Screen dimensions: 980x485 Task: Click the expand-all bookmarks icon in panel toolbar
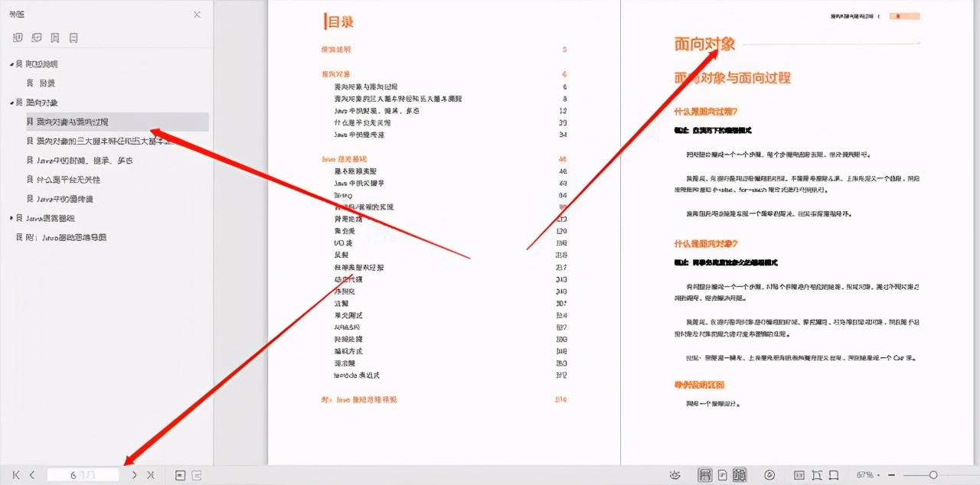point(18,37)
